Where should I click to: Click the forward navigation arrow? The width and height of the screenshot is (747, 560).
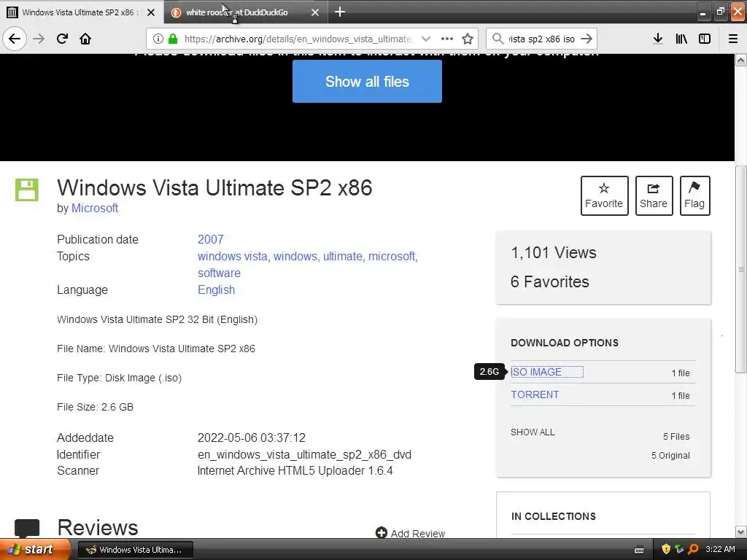point(39,39)
